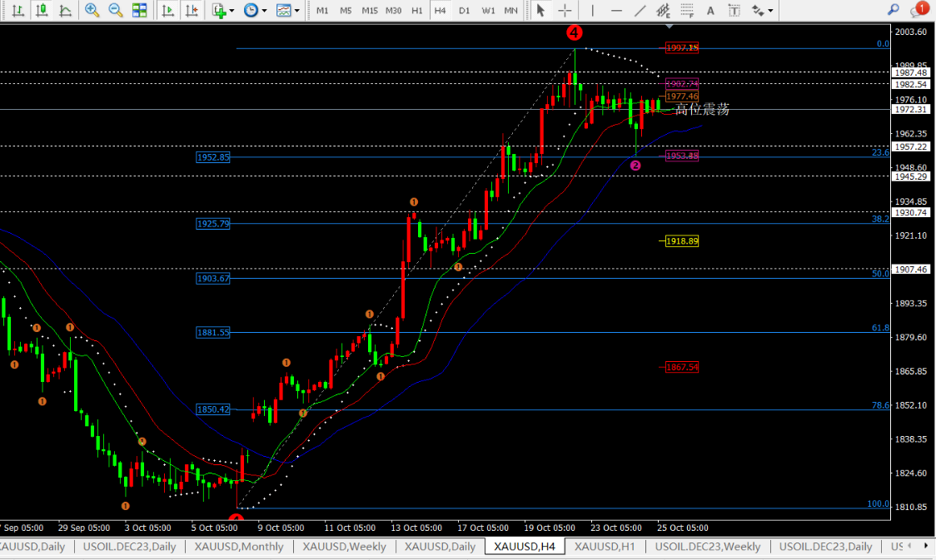Toggle chart shift from right edge

click(192, 10)
